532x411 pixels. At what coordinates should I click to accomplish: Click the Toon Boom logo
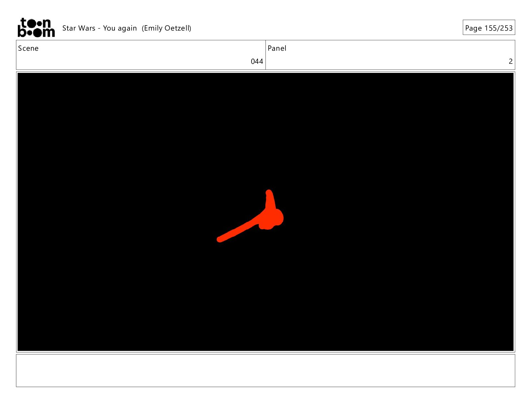point(36,28)
